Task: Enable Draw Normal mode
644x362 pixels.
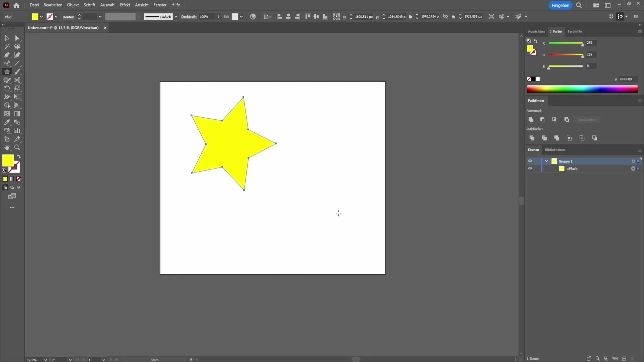Action: 5,188
